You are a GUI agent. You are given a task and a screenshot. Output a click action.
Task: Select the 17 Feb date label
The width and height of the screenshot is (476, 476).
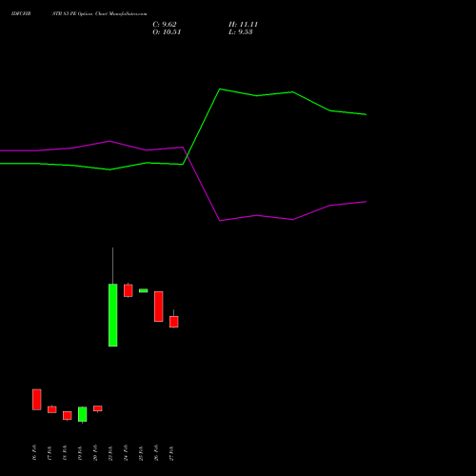pyautogui.click(x=50, y=452)
